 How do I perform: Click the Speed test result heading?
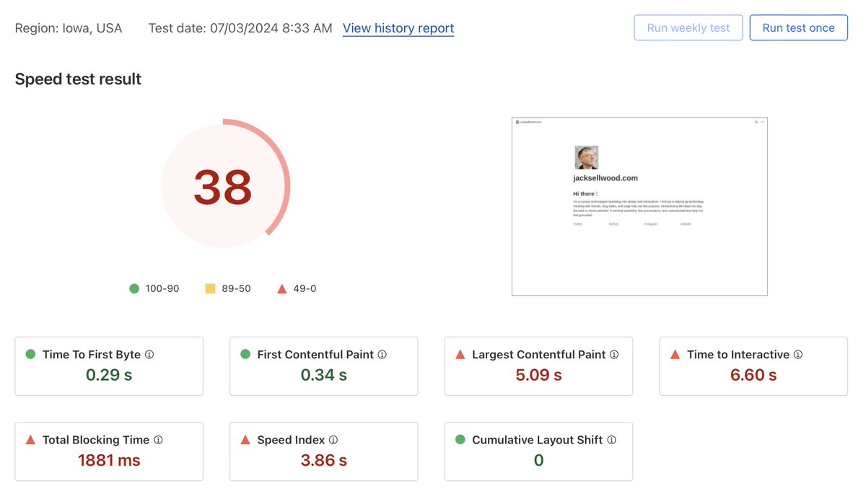pos(78,79)
